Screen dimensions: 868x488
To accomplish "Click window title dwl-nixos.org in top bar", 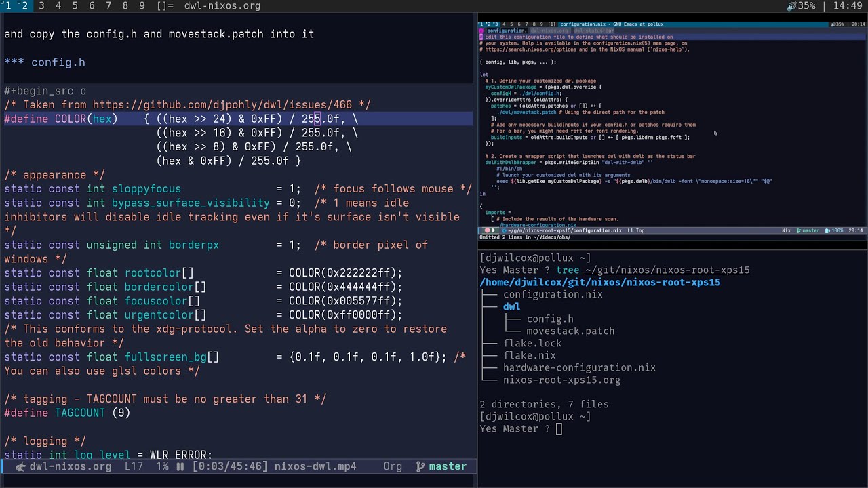I will [222, 5].
